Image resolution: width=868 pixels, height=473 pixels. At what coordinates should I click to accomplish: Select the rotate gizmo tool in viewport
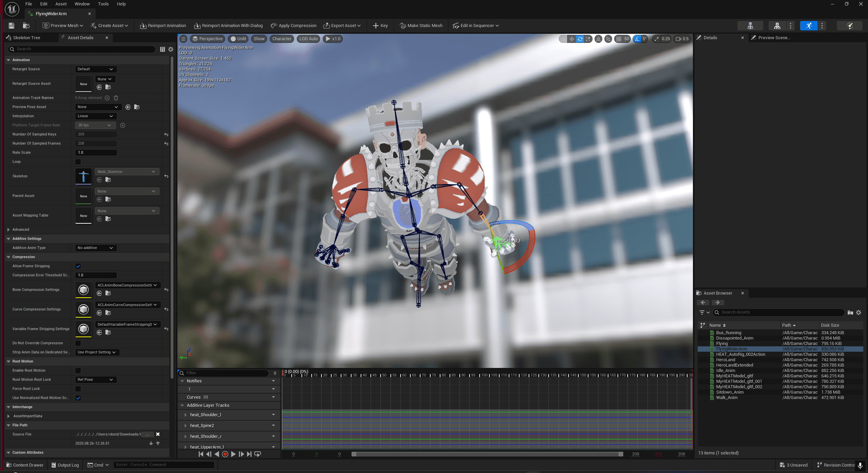pyautogui.click(x=580, y=39)
